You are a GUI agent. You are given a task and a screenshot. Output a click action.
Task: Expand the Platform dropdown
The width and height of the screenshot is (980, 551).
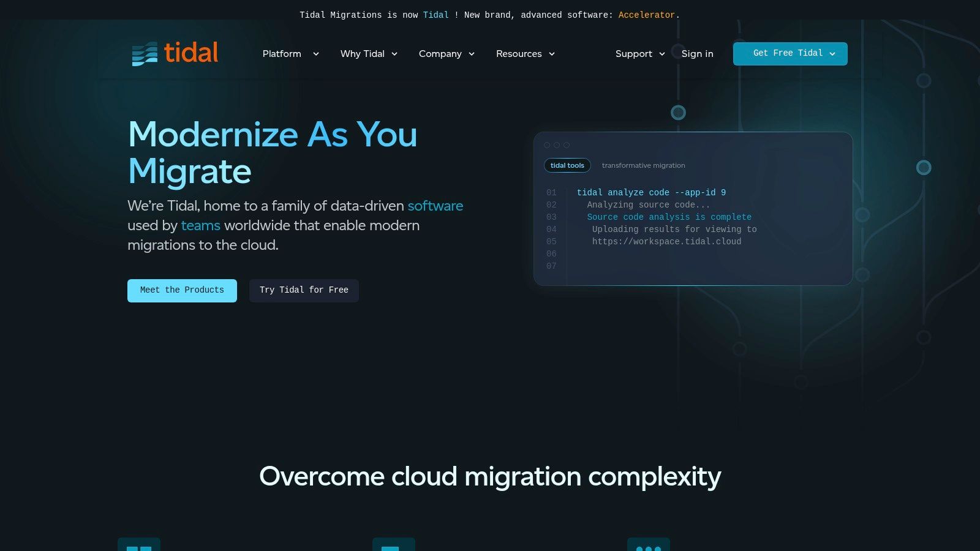point(290,54)
